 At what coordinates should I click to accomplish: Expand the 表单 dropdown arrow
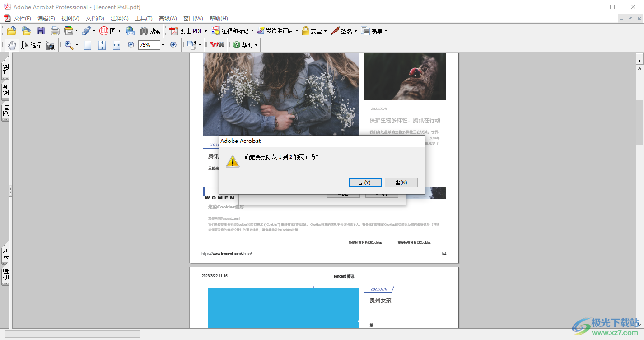pos(386,31)
